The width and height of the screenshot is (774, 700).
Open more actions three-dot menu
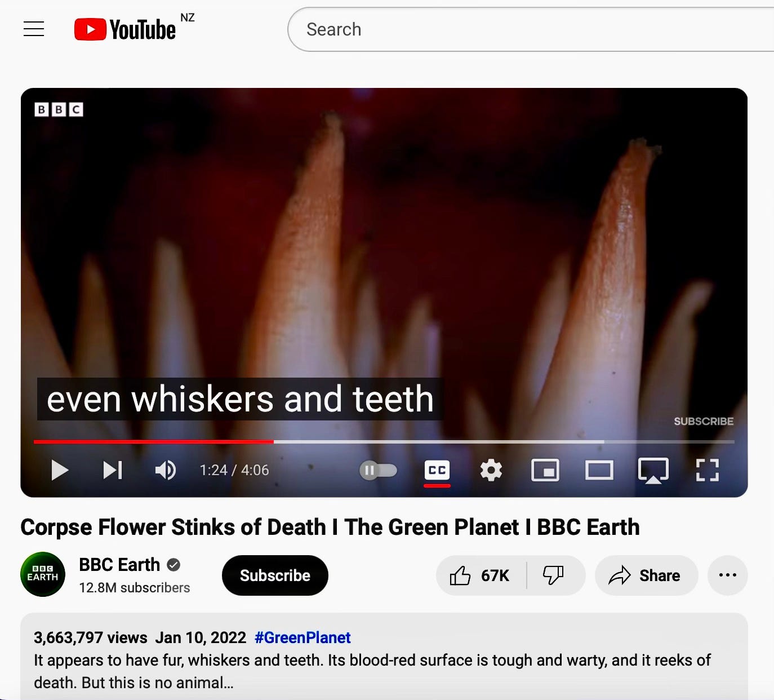(728, 575)
